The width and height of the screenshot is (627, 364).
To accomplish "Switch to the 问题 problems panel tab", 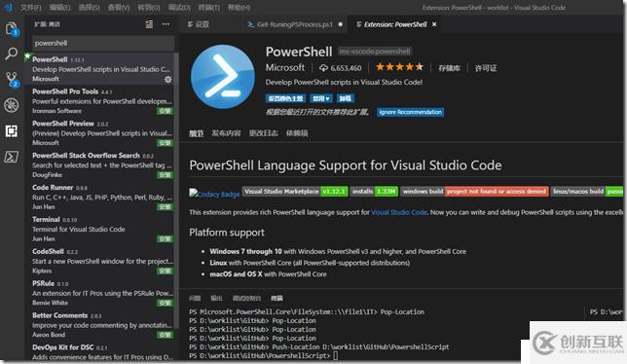I will pos(195,298).
